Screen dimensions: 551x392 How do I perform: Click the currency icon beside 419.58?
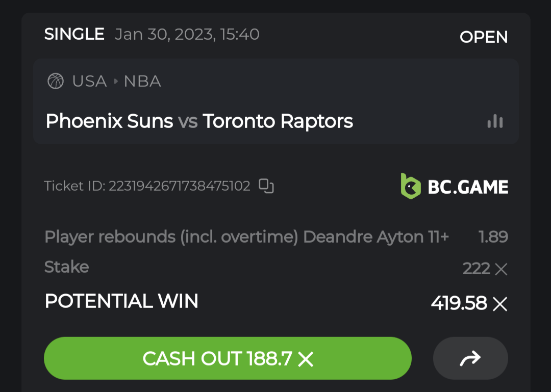500,304
